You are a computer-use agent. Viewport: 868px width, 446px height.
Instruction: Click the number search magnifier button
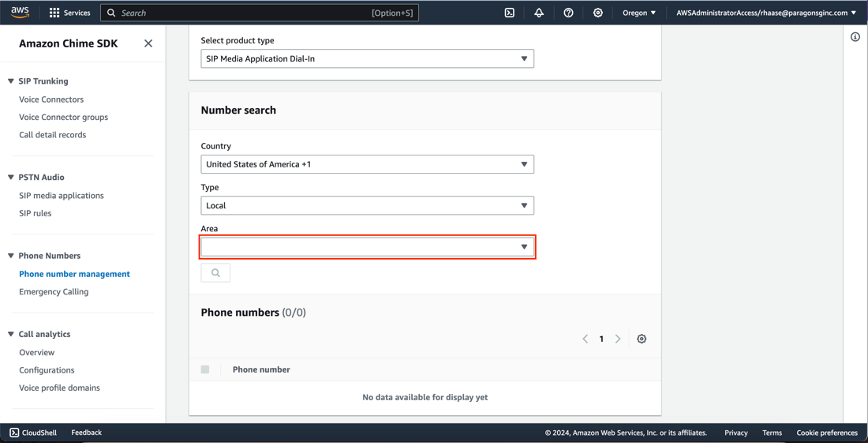click(215, 272)
